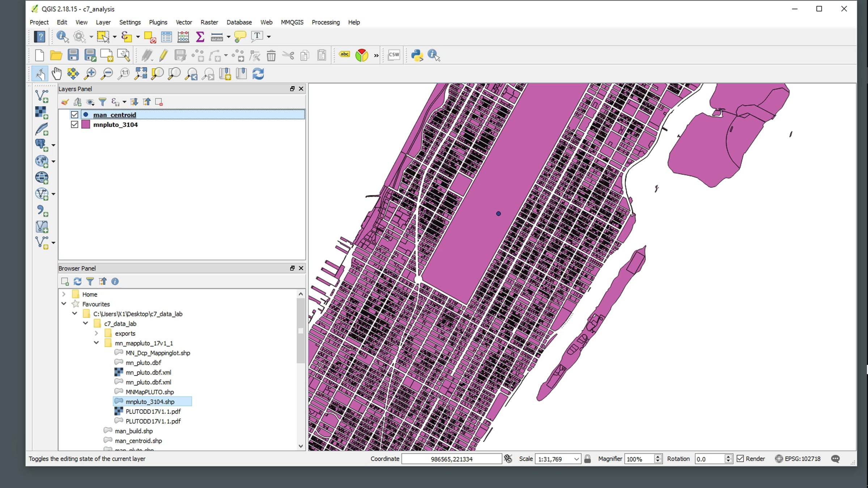Click Save Project floppy icon
Image resolution: width=868 pixels, height=488 pixels.
pyautogui.click(x=73, y=55)
